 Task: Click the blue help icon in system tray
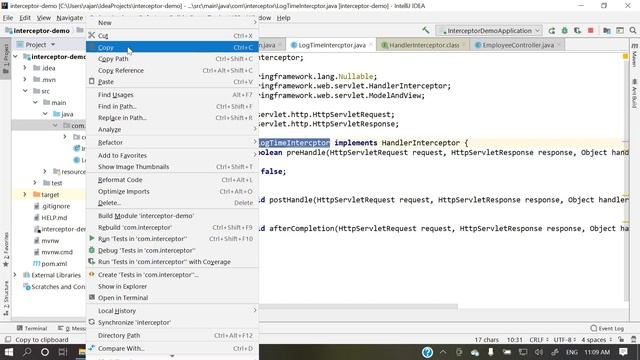(427, 352)
